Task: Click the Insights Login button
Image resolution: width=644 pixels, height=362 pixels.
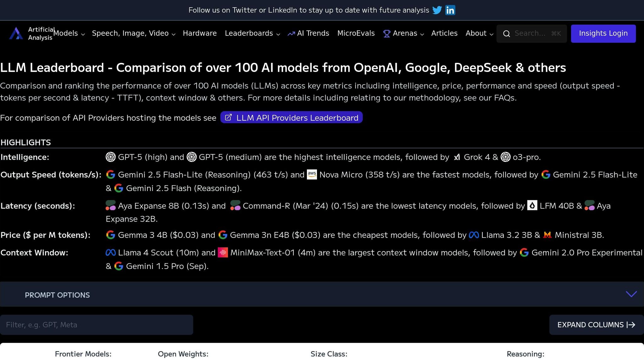Action: pos(603,33)
